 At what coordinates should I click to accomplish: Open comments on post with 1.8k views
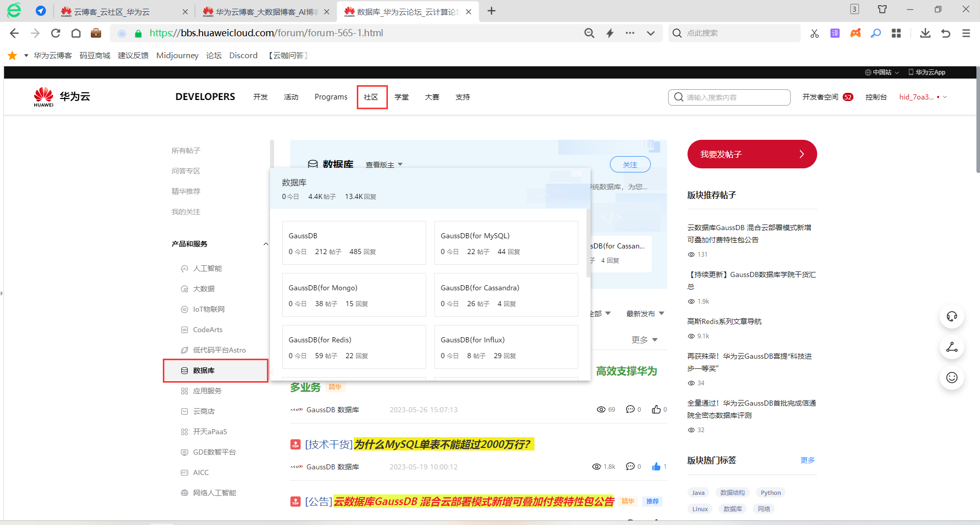[630, 466]
